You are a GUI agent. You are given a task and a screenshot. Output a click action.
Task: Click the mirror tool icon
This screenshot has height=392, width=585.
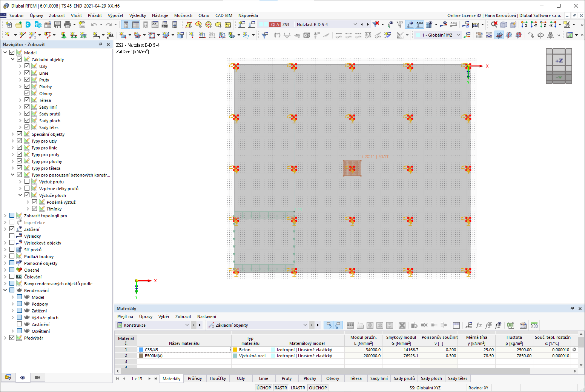click(x=551, y=35)
